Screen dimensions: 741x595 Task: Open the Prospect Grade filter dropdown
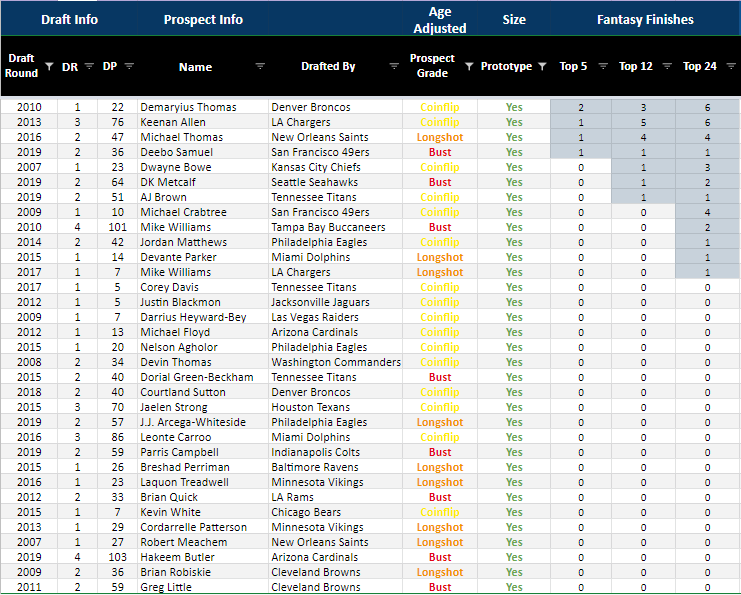469,66
